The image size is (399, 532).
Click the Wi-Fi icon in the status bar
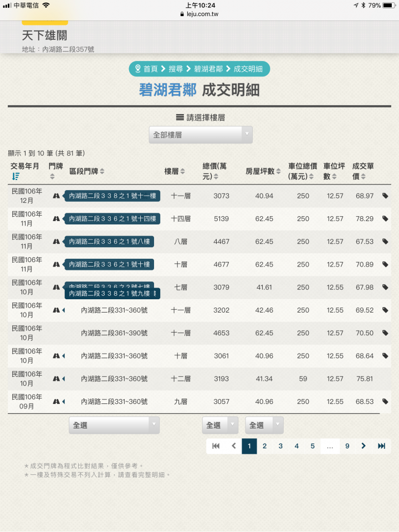click(x=46, y=5)
